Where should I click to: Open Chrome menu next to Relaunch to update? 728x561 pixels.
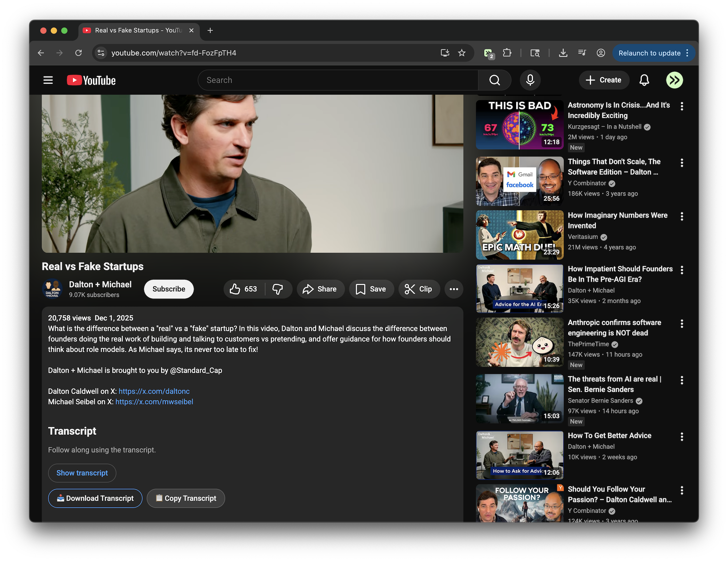point(687,53)
